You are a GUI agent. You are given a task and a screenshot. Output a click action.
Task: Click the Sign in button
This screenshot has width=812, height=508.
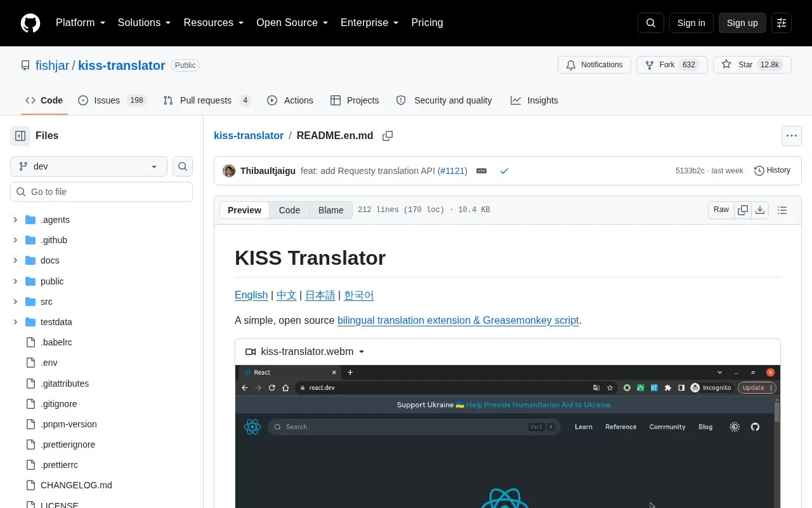pyautogui.click(x=691, y=23)
